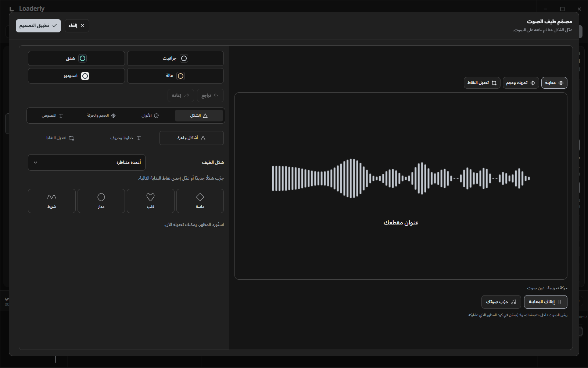Open the الألوان colors tab
588x368 pixels.
click(150, 116)
